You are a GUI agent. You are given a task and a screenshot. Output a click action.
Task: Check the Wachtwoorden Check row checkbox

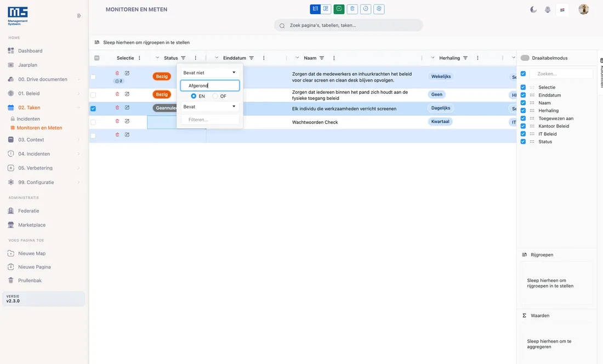pyautogui.click(x=93, y=122)
